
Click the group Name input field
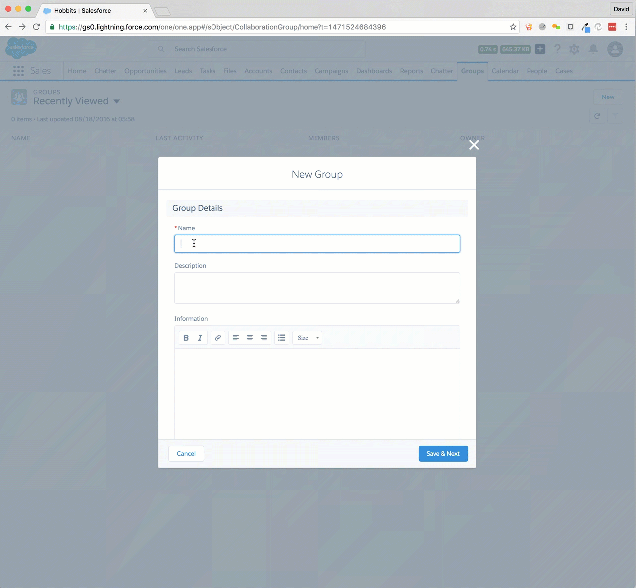pos(317,244)
